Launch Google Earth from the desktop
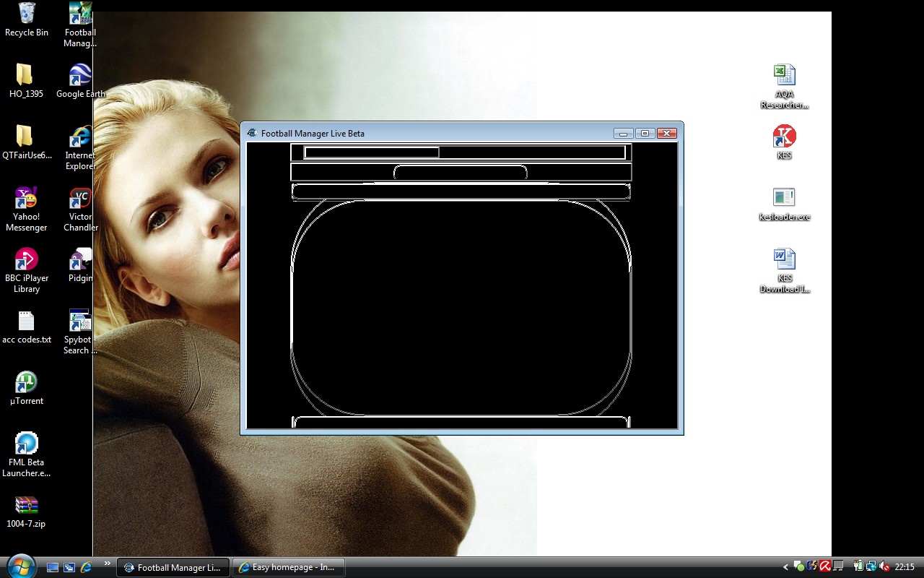The width and height of the screenshot is (924, 578). tap(80, 80)
